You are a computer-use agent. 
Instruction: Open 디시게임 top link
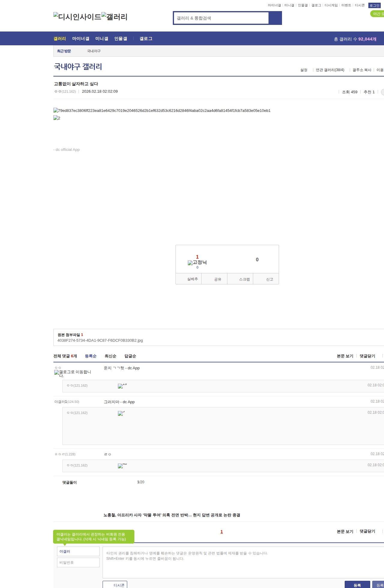pos(331,5)
